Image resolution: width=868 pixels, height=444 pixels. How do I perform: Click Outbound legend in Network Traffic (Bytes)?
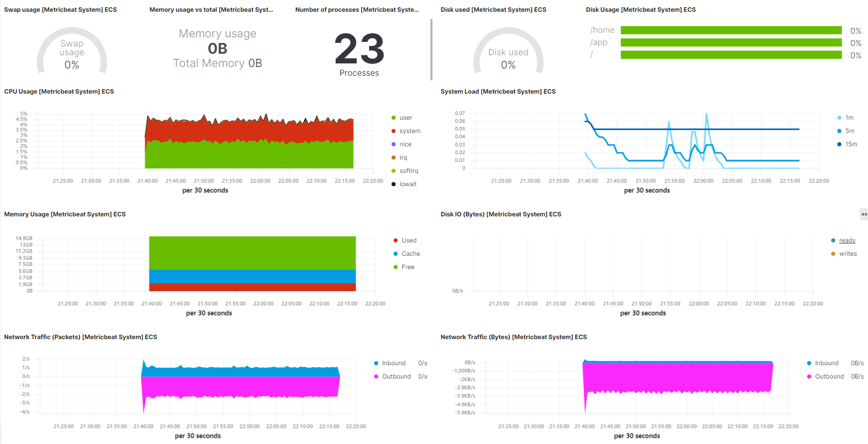coord(826,376)
